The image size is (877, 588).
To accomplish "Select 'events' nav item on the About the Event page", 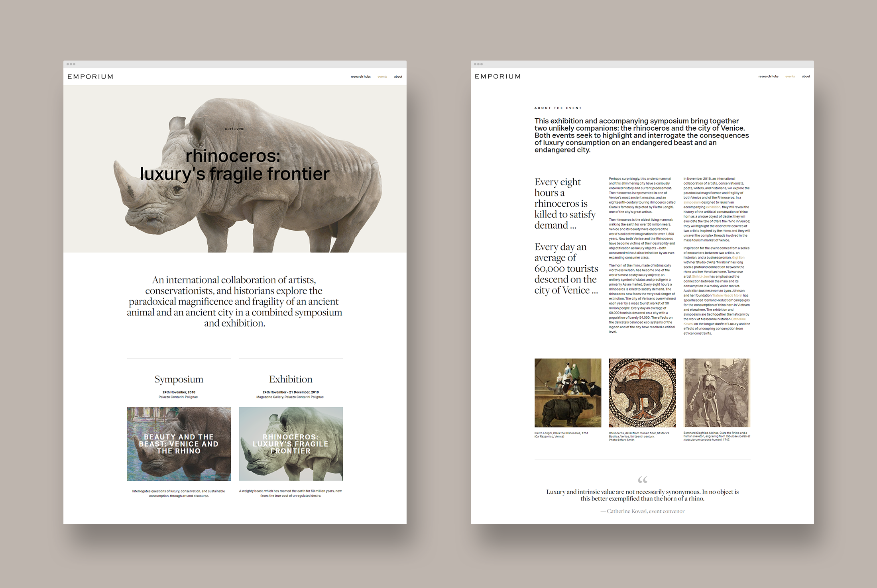I will [x=790, y=76].
